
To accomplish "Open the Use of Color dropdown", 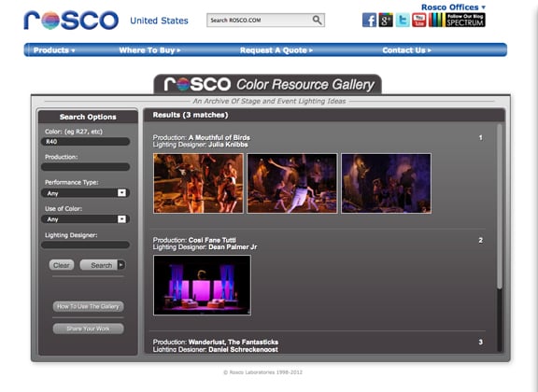I will point(85,219).
